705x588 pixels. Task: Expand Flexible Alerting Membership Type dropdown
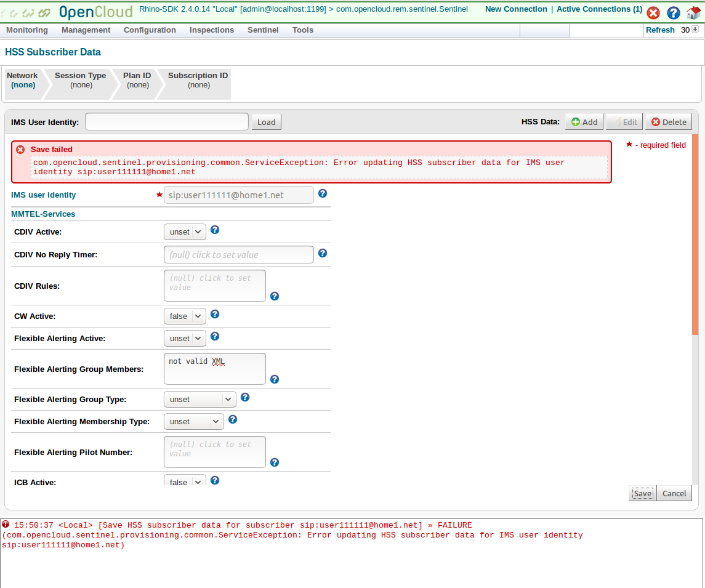193,422
